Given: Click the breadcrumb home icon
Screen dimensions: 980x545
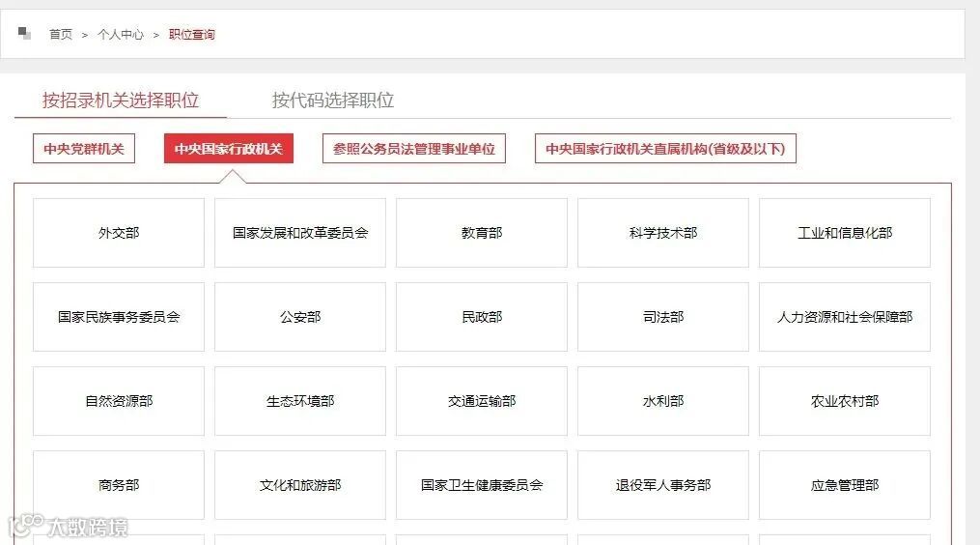Looking at the screenshot, I should pos(24,33).
